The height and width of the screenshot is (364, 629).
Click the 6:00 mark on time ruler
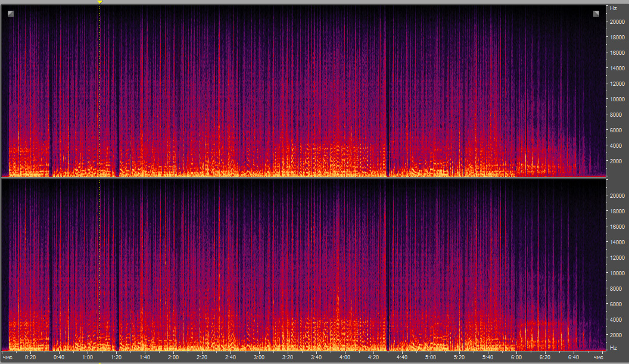coord(516,357)
